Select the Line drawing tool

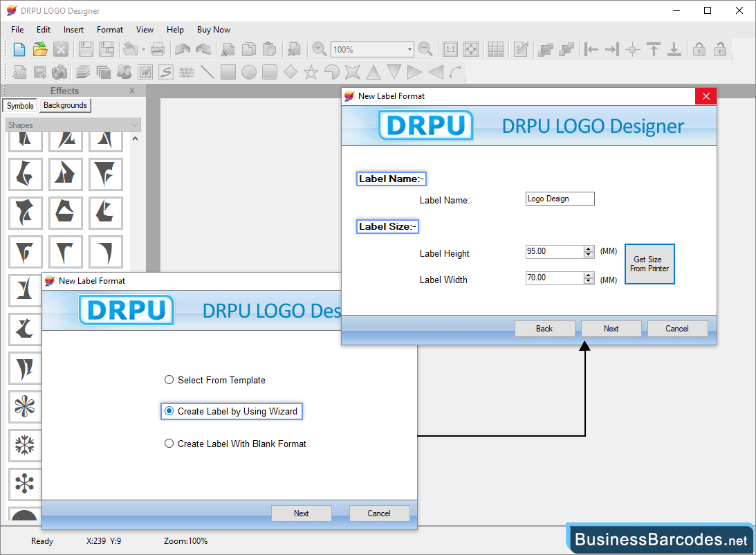click(x=208, y=73)
